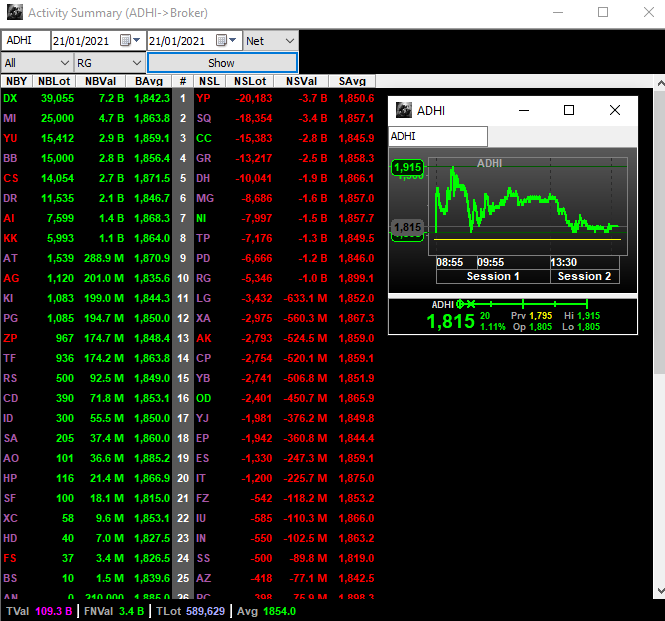The image size is (665, 621).
Task: Click TLot 589,629 in status bar
Action: pyautogui.click(x=190, y=611)
